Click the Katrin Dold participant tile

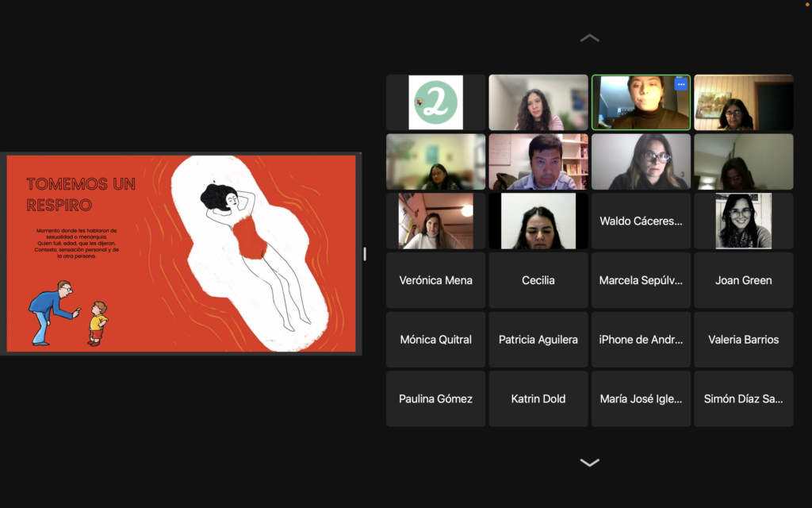pos(538,398)
